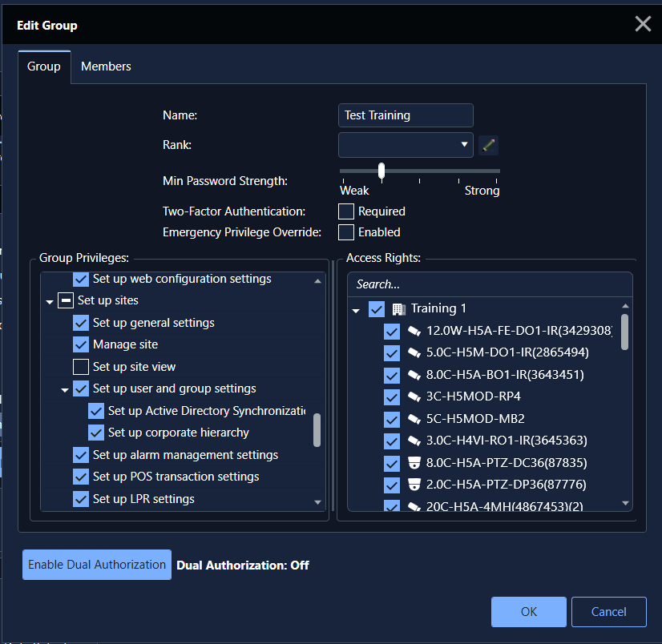
Task: Collapse the Set up sites tree node
Action: (50, 302)
